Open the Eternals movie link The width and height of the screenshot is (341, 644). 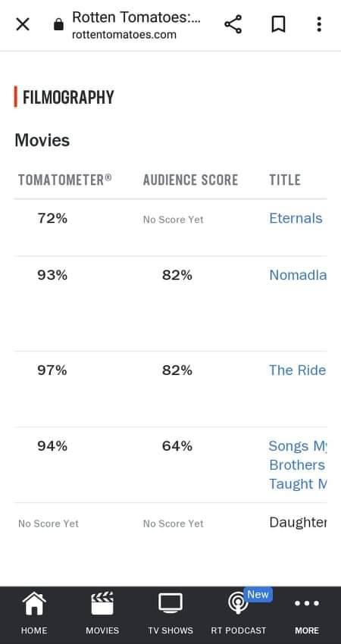click(x=296, y=218)
